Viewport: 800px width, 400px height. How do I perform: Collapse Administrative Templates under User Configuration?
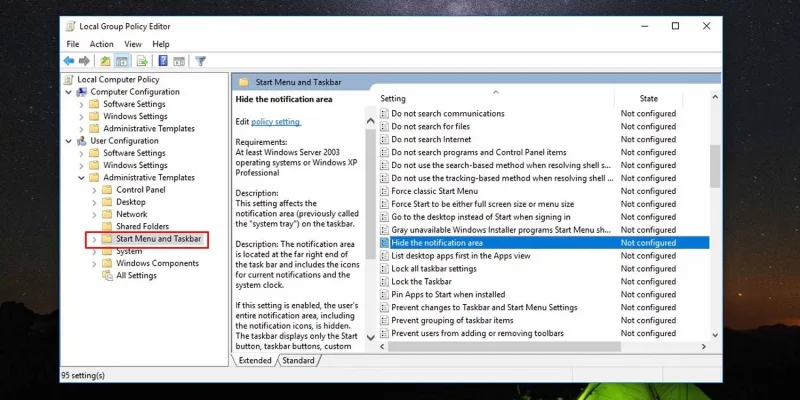click(x=81, y=178)
